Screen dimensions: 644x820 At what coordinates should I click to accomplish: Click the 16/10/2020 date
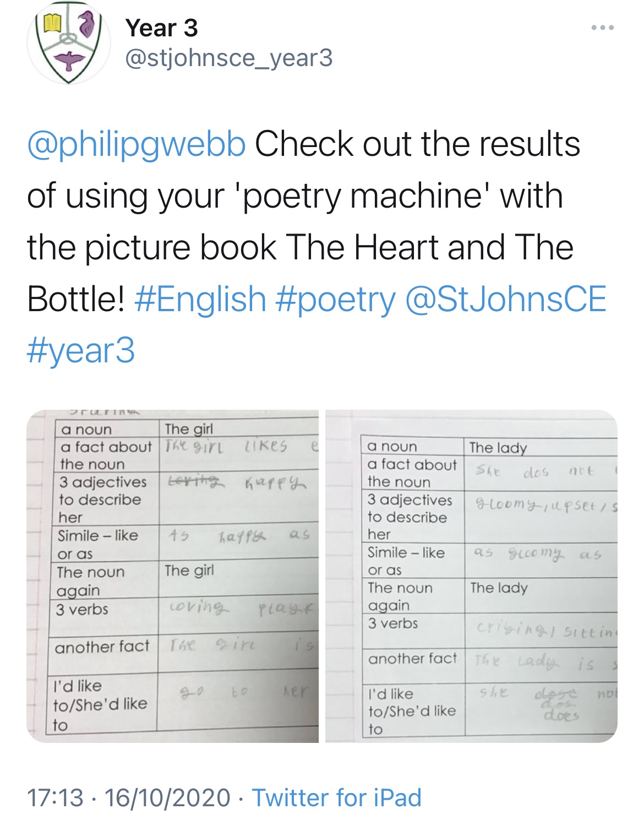coord(167,797)
